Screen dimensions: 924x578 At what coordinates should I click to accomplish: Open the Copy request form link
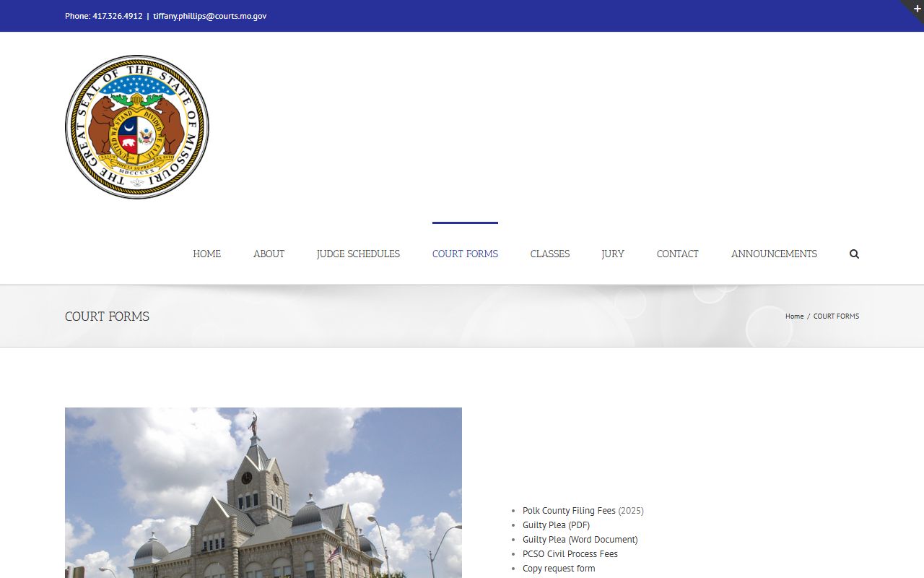[559, 569]
